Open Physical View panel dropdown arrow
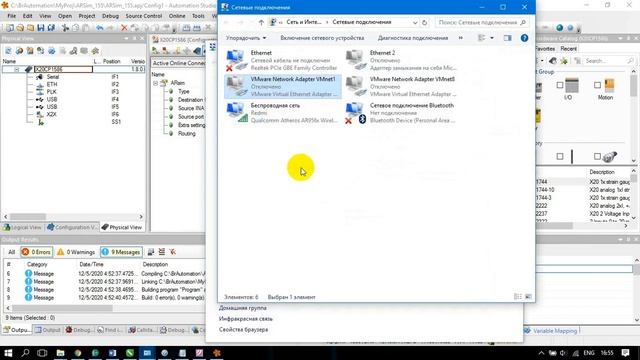The image size is (640, 360). 127,38
